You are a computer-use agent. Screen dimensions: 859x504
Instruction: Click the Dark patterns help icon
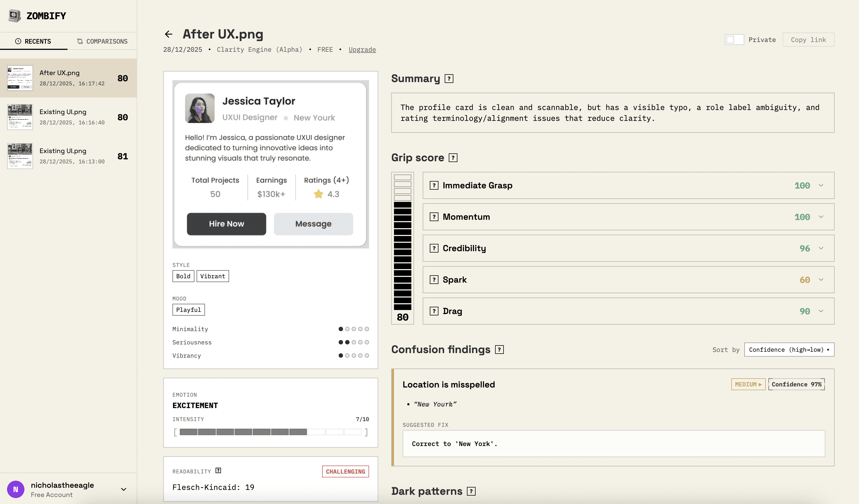click(471, 491)
